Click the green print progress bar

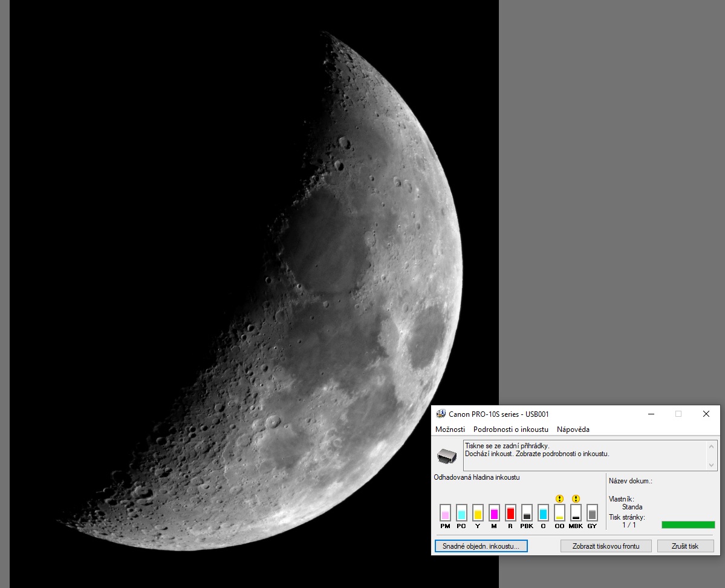(688, 524)
